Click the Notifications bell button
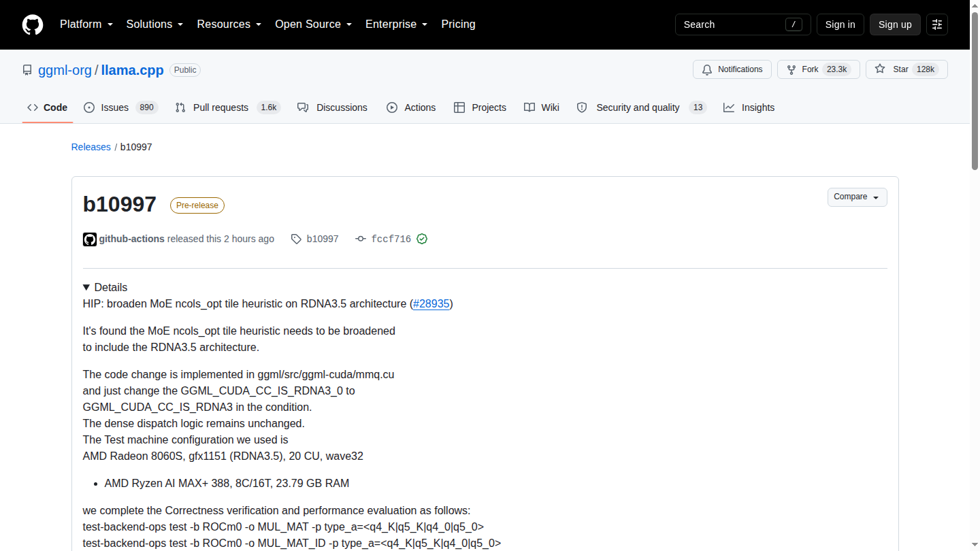The height and width of the screenshot is (551, 980). tap(732, 69)
